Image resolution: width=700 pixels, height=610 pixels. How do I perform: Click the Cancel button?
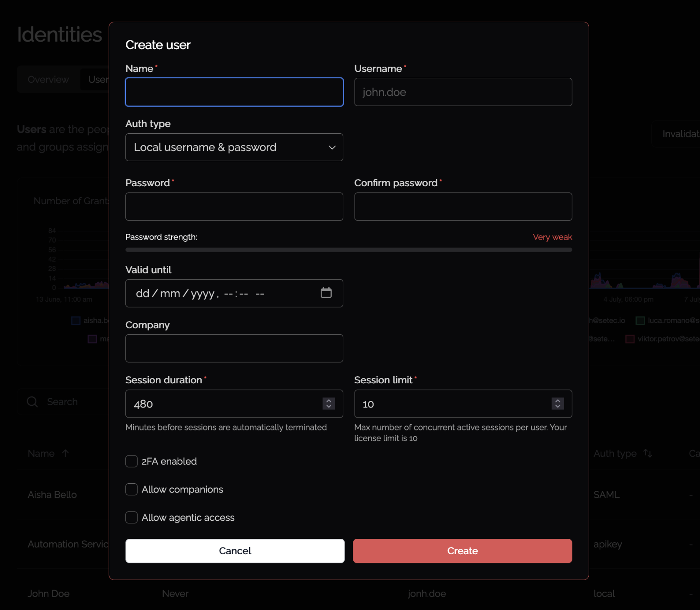point(235,551)
